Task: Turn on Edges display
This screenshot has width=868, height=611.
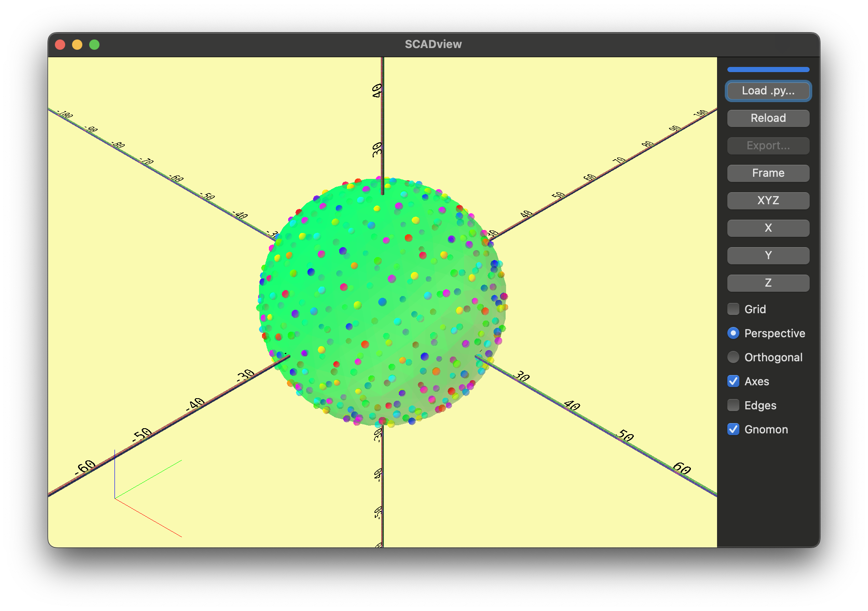Action: (733, 405)
